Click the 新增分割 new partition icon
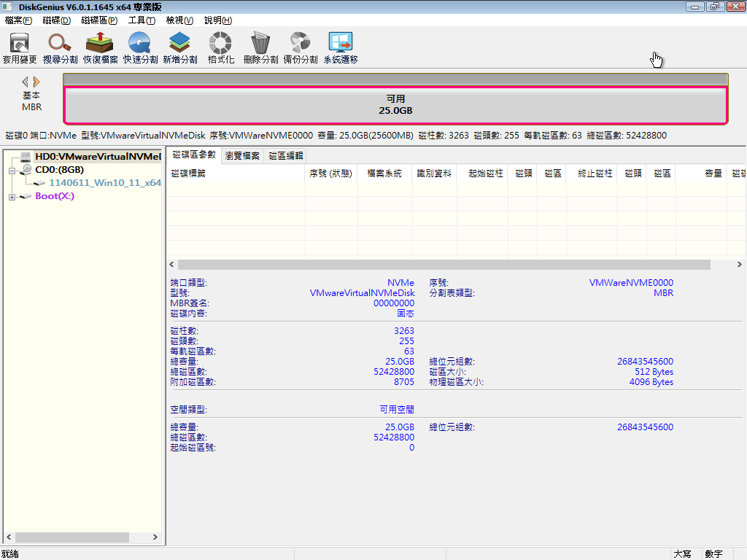This screenshot has height=560, width=747. coord(179,48)
